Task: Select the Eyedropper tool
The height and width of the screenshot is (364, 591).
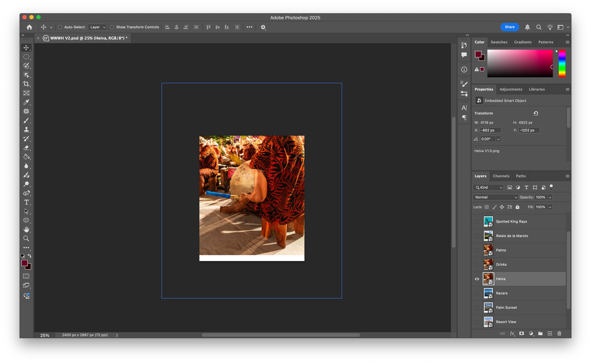Action: click(26, 102)
